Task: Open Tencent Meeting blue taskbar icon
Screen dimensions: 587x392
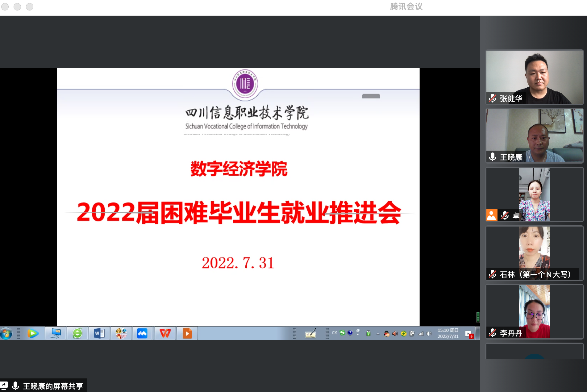Action: coord(142,333)
